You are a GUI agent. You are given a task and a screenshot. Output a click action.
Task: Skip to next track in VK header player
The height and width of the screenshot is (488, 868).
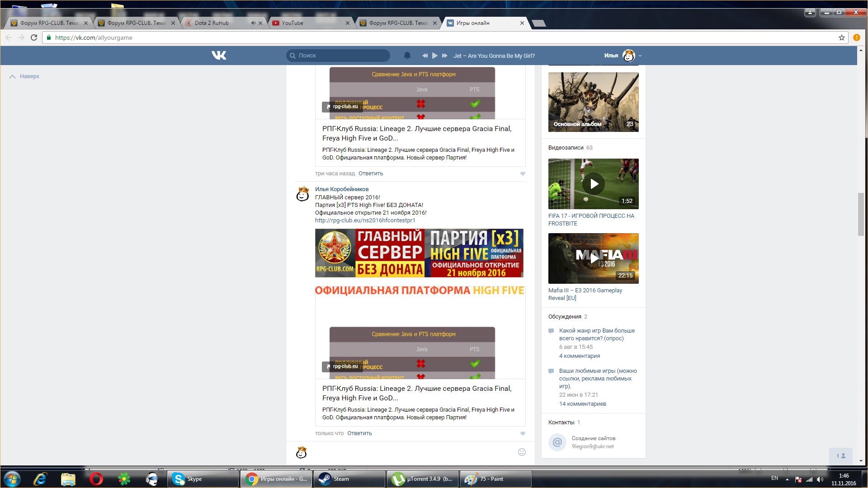tap(444, 56)
